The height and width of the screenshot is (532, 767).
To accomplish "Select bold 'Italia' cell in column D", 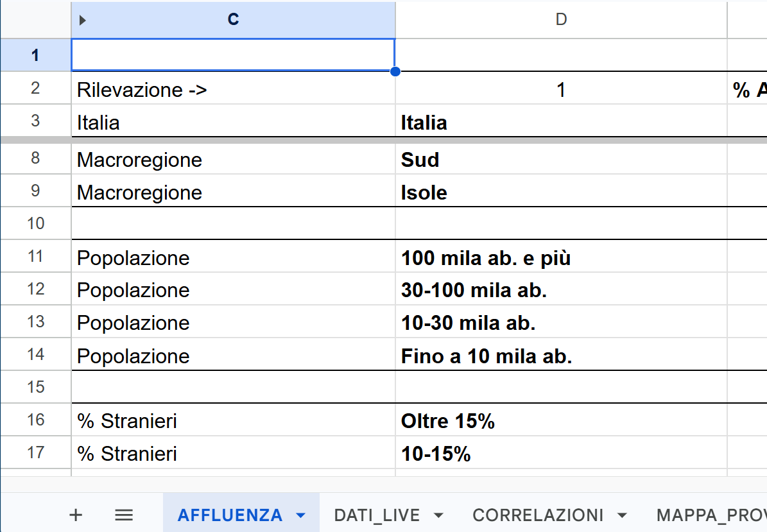I will (561, 120).
